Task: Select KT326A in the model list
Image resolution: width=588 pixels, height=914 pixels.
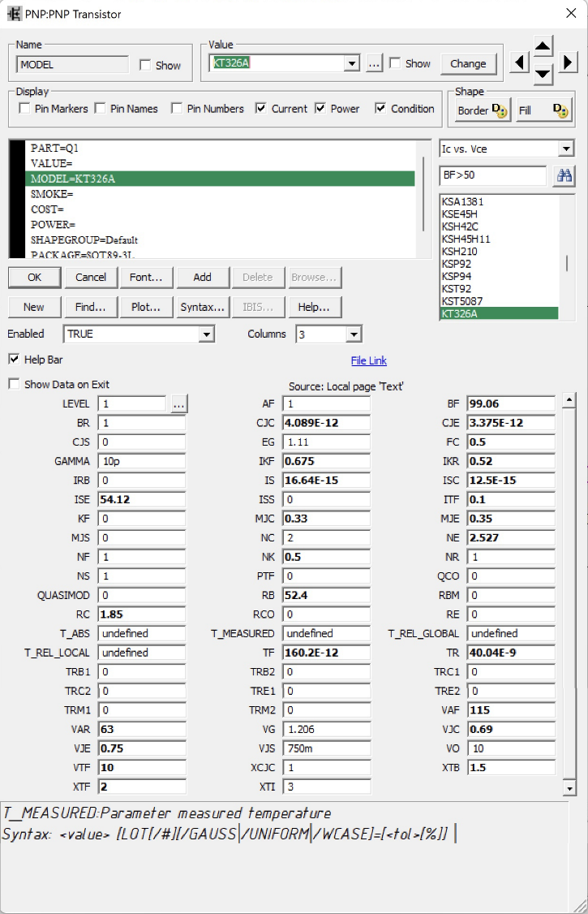Action: (x=499, y=313)
